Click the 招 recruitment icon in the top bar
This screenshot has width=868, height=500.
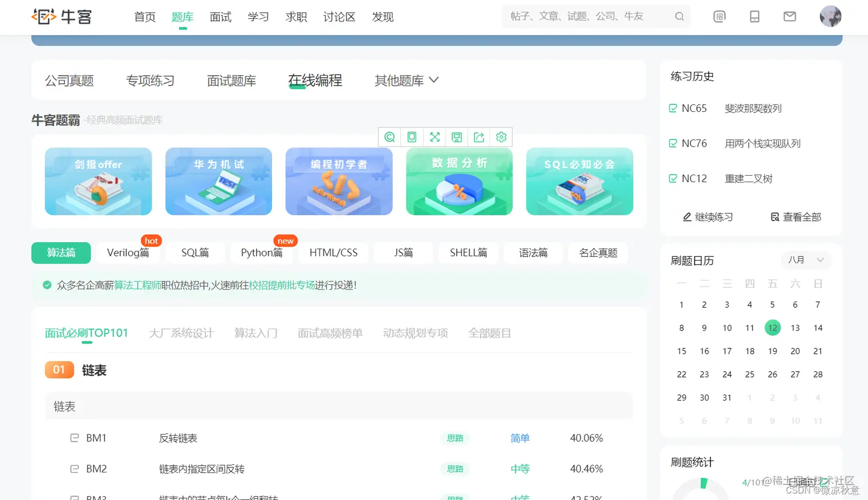pos(720,17)
